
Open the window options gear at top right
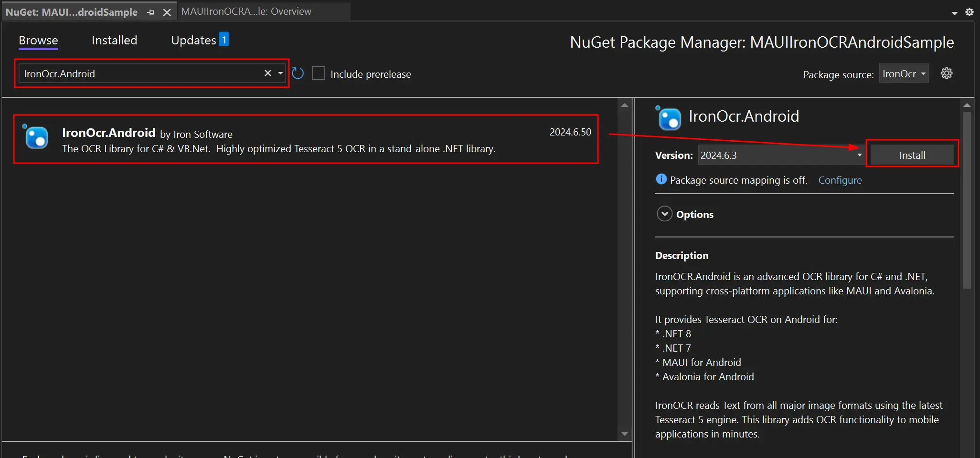(x=969, y=12)
